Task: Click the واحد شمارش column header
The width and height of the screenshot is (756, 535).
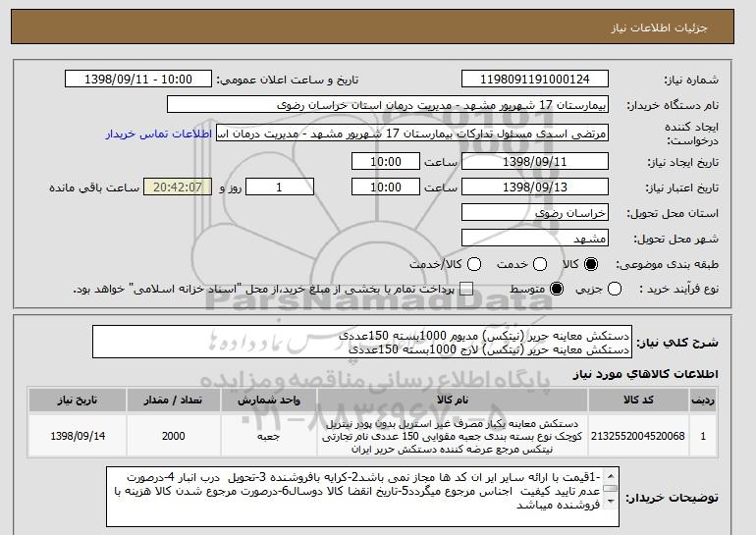Action: tap(269, 401)
